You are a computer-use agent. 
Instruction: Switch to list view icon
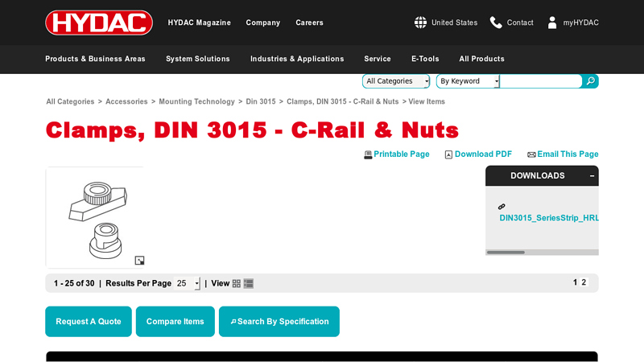point(249,283)
